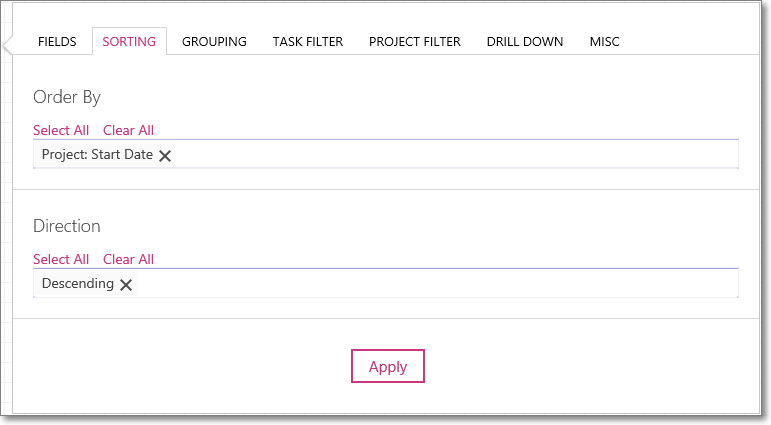Go to the PROJECT FILTER tab
Viewport: 771px width, 425px height.
coord(415,42)
